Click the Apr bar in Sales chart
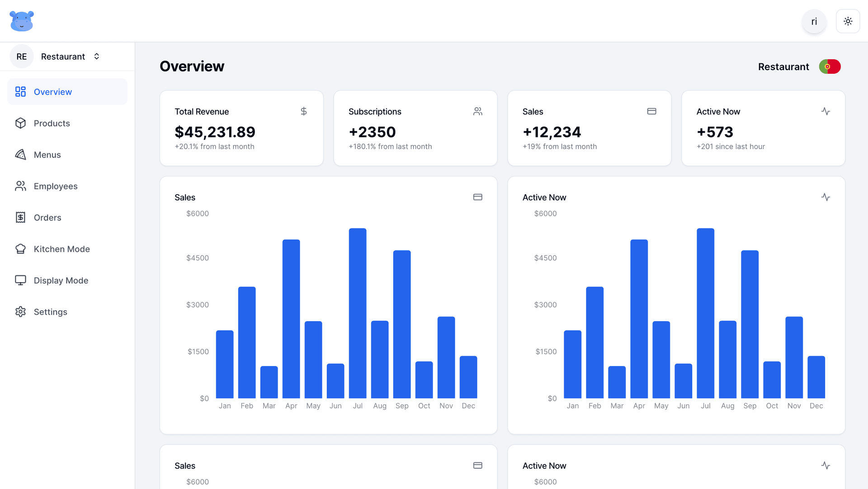This screenshot has height=489, width=868. pyautogui.click(x=291, y=319)
